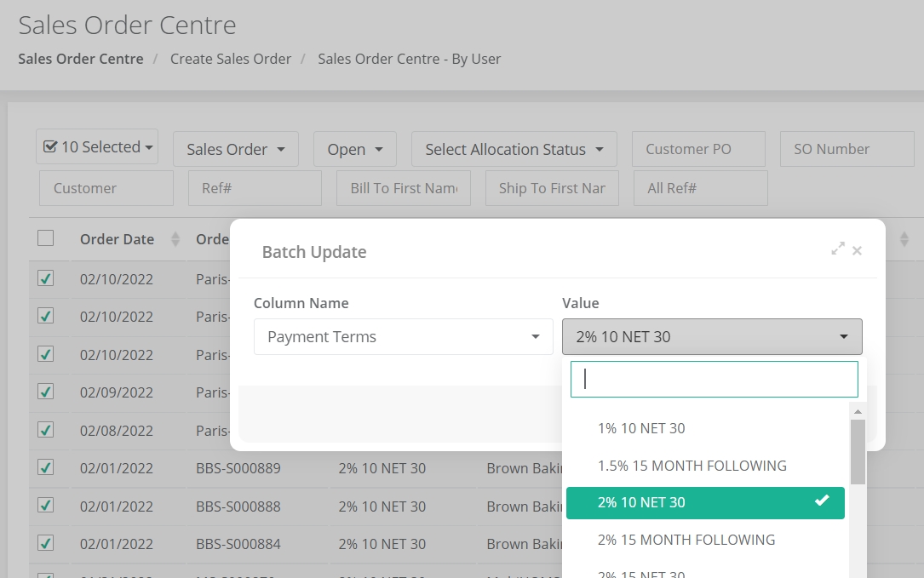This screenshot has height=578, width=924.
Task: Click the All Ref# filter field
Action: click(701, 188)
